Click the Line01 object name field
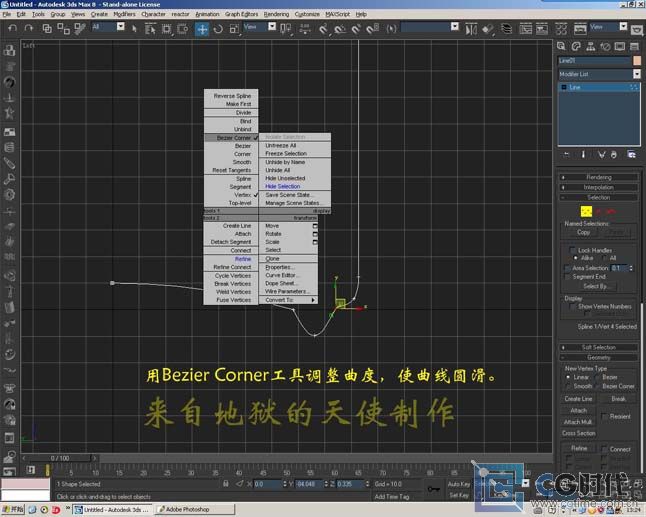 click(594, 61)
